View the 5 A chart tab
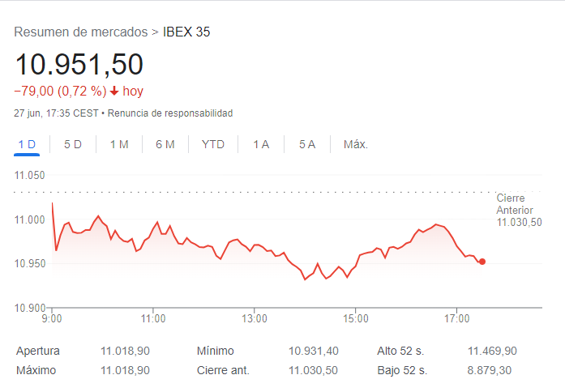The height and width of the screenshot is (392, 565). click(x=306, y=144)
